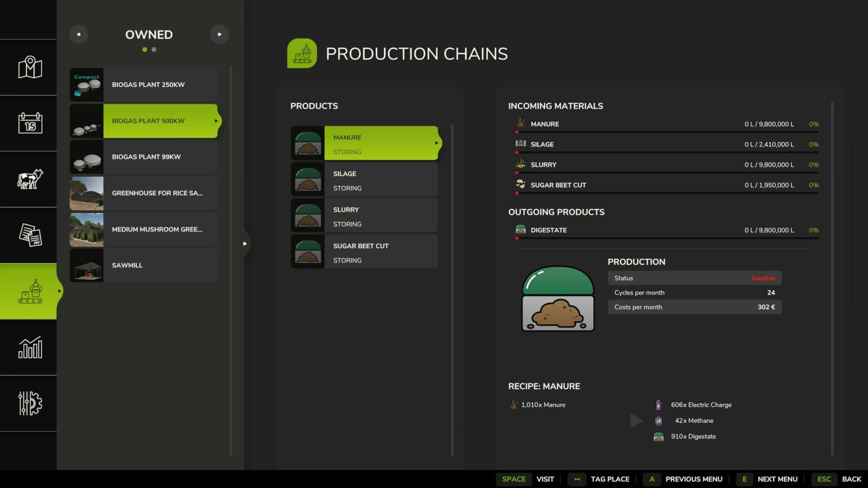
Task: Toggle the Sugar Beet Cut storing product
Action: coord(364,252)
